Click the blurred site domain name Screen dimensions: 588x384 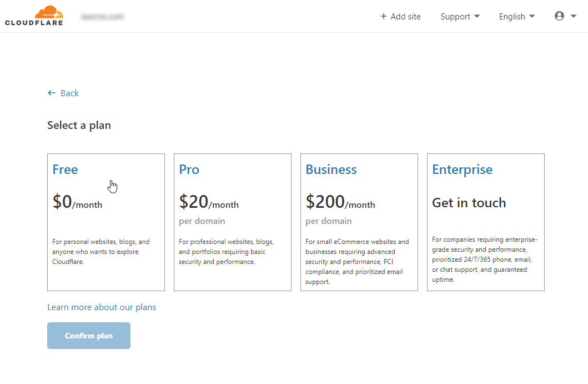click(102, 17)
